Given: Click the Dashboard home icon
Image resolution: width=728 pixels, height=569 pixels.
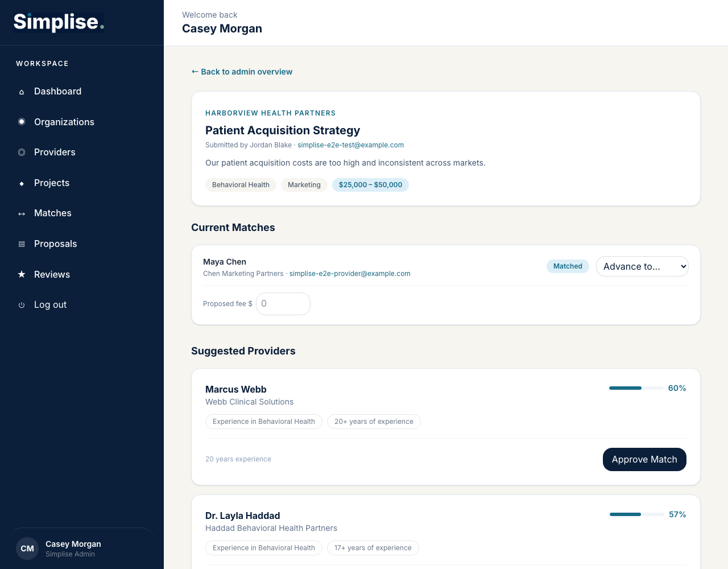Looking at the screenshot, I should click(x=22, y=92).
